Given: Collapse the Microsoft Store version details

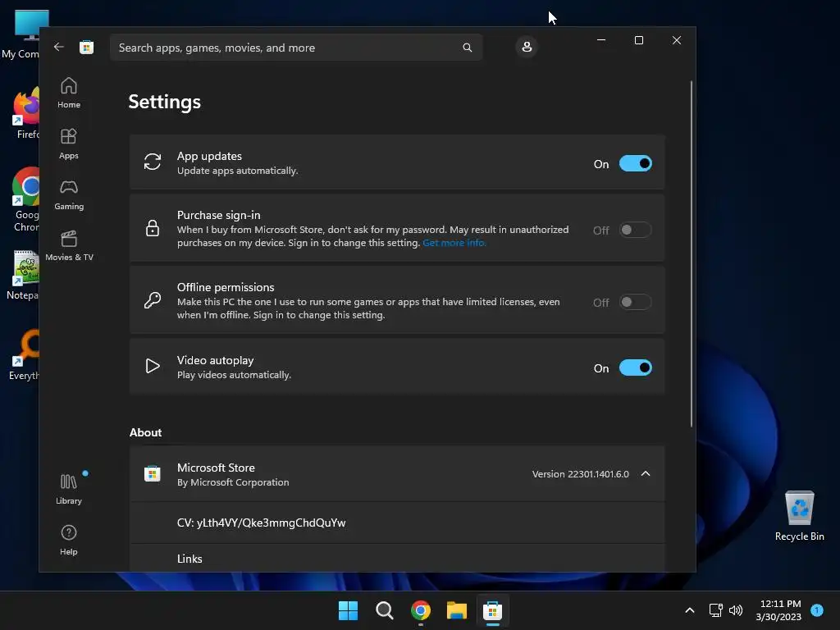Looking at the screenshot, I should tap(646, 473).
